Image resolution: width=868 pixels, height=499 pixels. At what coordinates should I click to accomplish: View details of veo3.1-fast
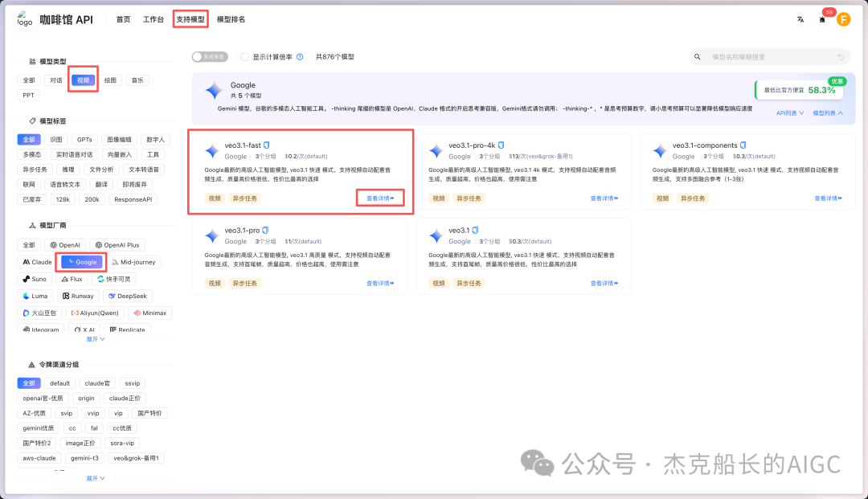pos(380,198)
